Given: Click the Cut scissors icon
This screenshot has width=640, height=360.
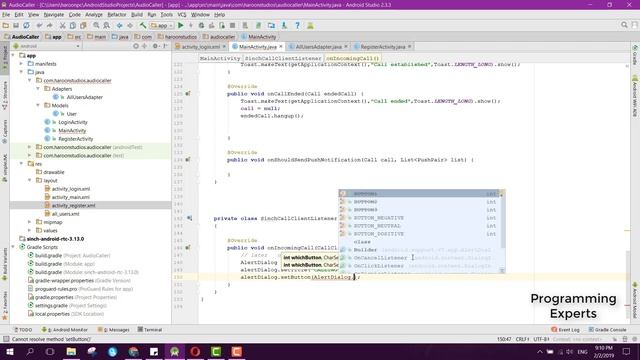Looking at the screenshot, I should [x=62, y=25].
